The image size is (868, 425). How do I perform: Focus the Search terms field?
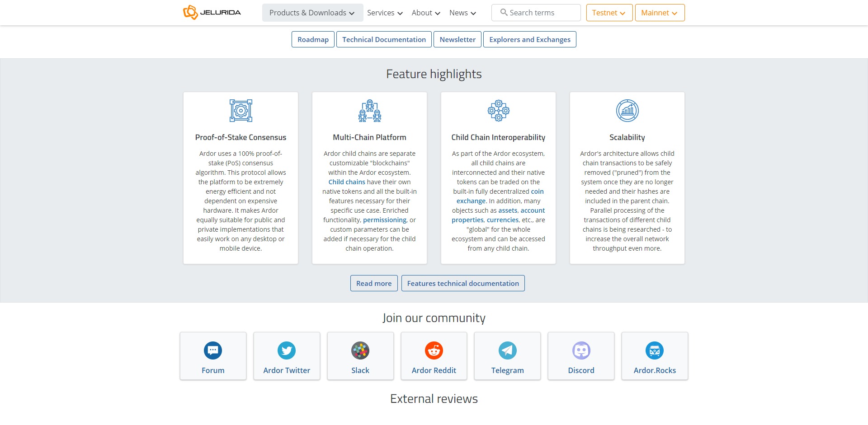click(x=536, y=13)
